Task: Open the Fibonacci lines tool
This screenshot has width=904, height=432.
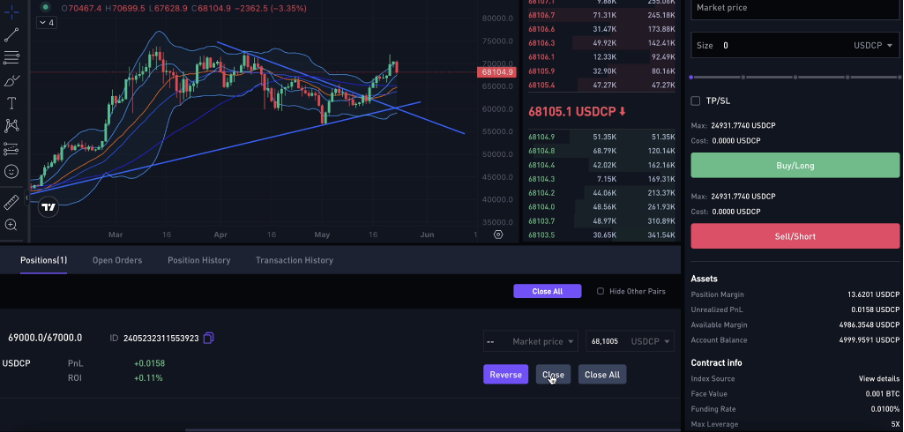Action: tap(11, 57)
